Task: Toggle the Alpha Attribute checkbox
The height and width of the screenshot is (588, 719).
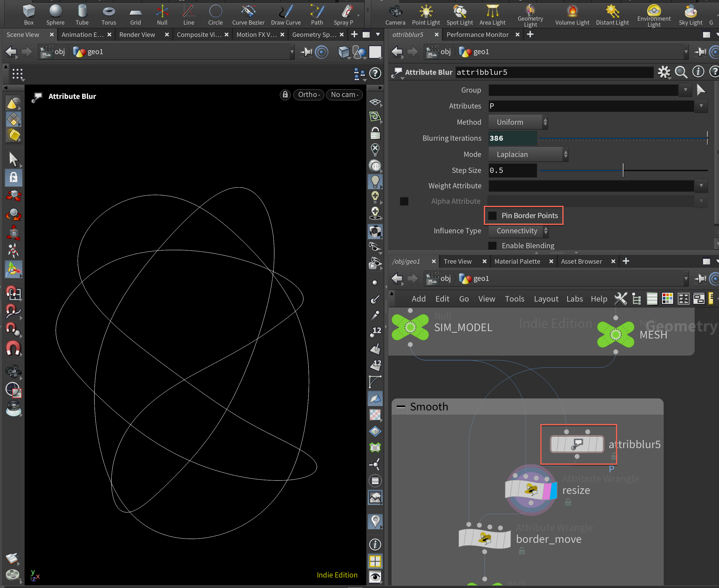Action: [x=404, y=201]
